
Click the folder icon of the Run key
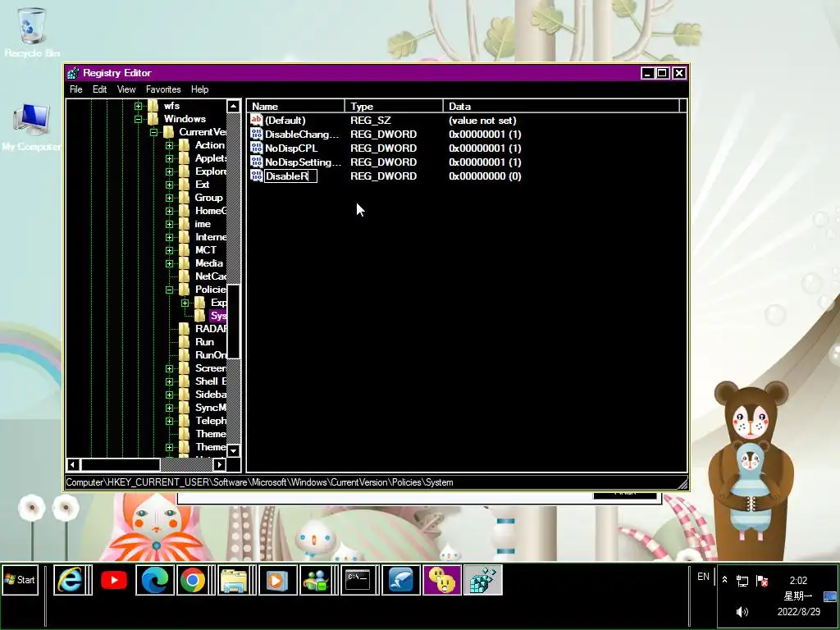pyautogui.click(x=185, y=342)
